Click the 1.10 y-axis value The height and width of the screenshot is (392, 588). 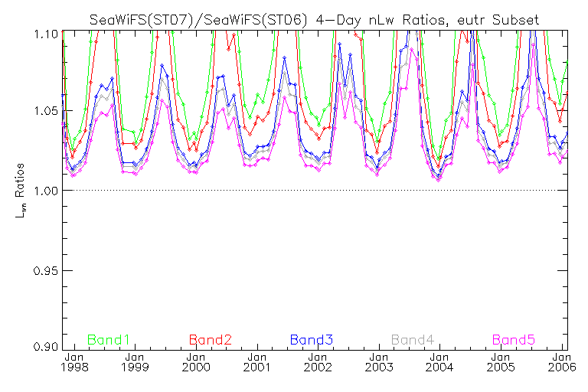[x=46, y=34]
